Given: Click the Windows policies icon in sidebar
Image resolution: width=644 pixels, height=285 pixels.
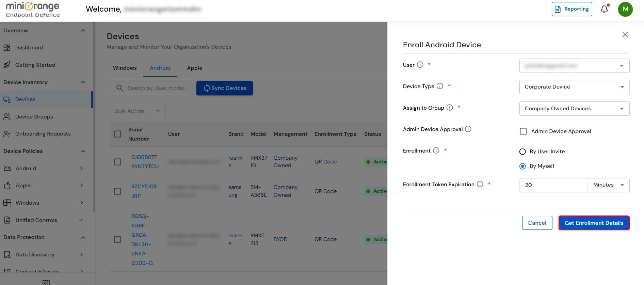Looking at the screenshot, I should point(7,203).
